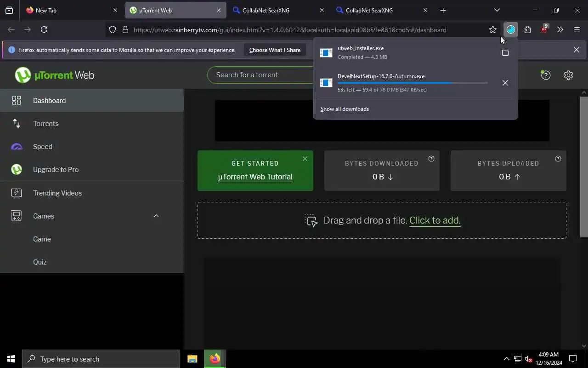Select Upgrade to Pro in sidebar
Image resolution: width=588 pixels, height=368 pixels.
(92, 169)
